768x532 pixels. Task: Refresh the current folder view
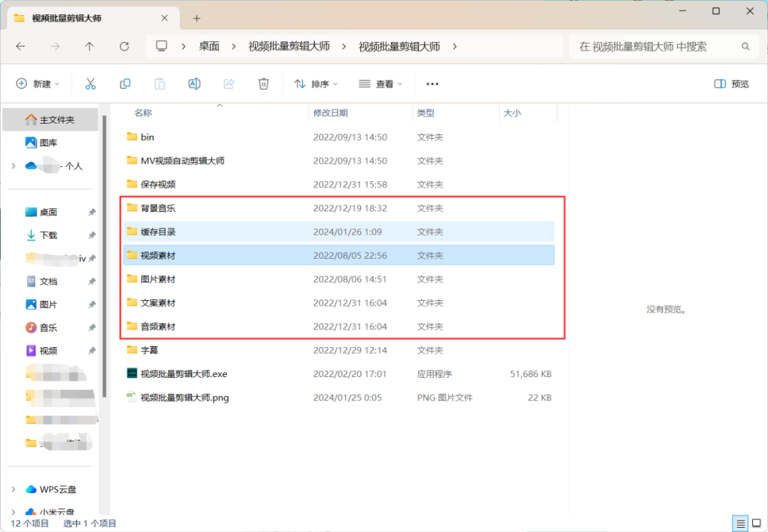pyautogui.click(x=124, y=46)
